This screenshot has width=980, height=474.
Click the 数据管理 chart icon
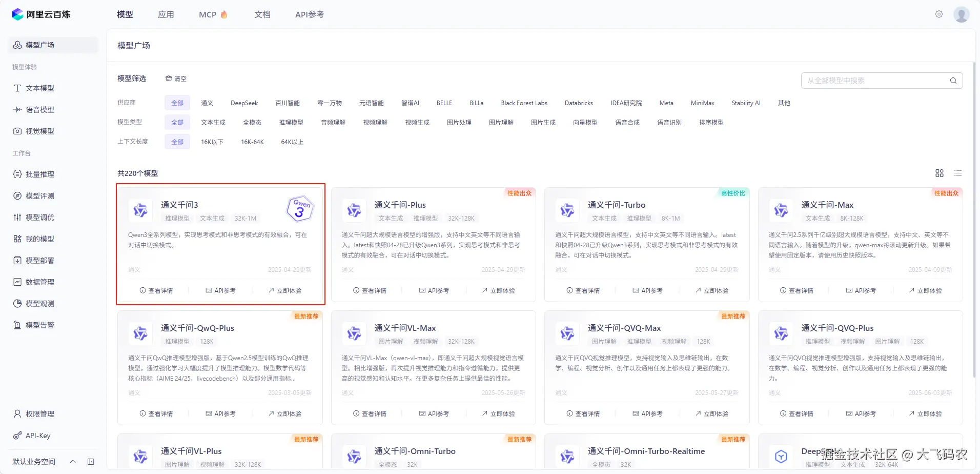point(17,282)
